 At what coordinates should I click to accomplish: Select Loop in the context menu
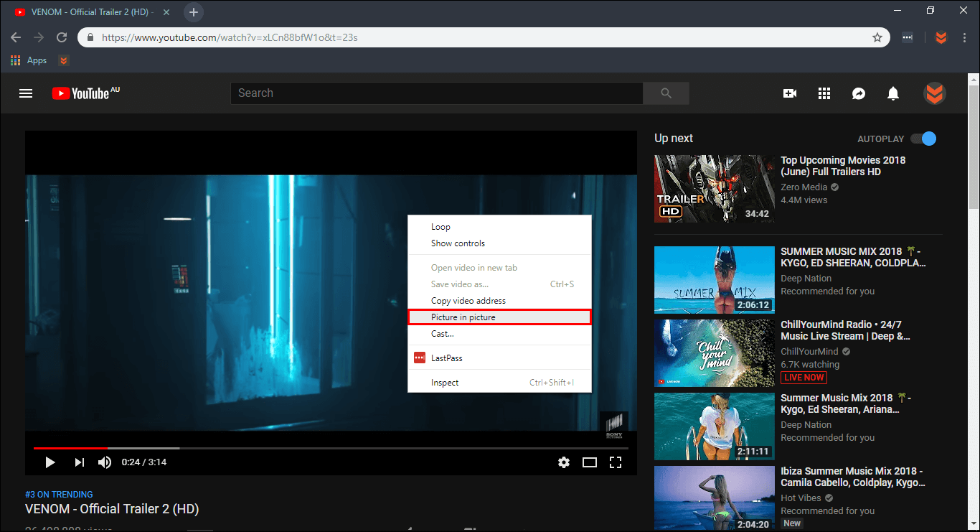pyautogui.click(x=499, y=227)
